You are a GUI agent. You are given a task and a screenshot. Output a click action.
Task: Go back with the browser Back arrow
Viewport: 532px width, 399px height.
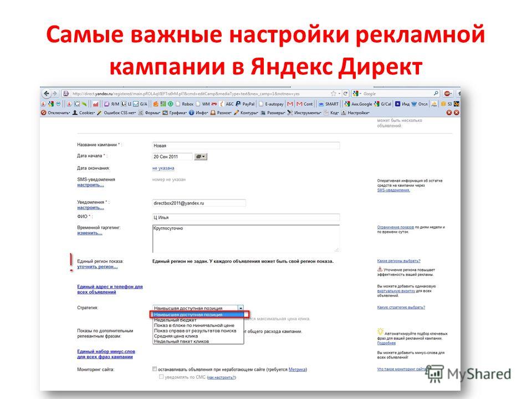(47, 93)
